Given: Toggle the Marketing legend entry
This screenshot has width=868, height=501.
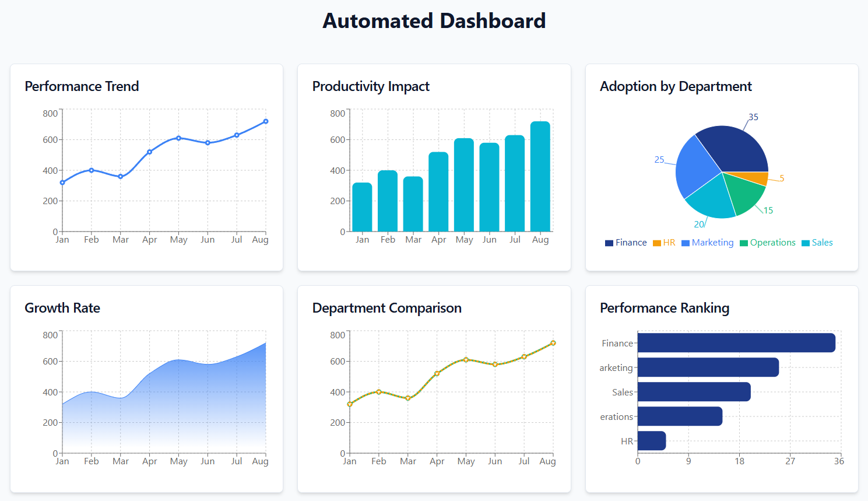Looking at the screenshot, I should pyautogui.click(x=707, y=243).
